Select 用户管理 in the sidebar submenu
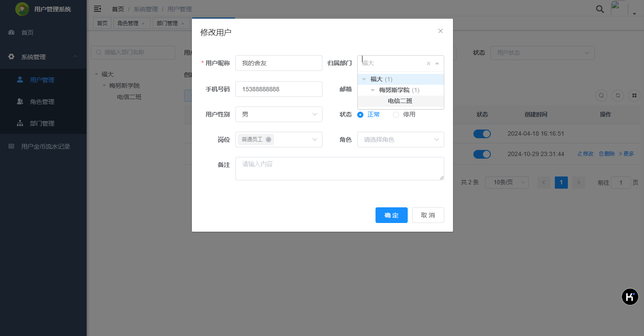644x336 pixels. [43, 80]
